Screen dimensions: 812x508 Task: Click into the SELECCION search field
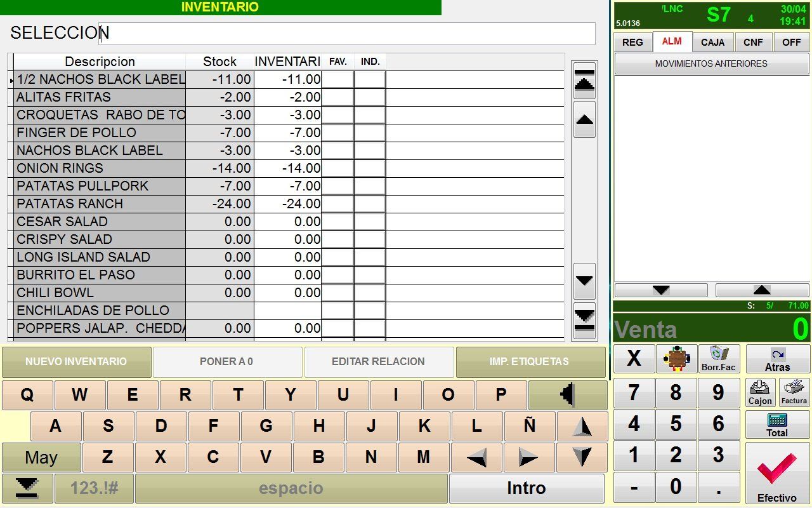[x=347, y=33]
